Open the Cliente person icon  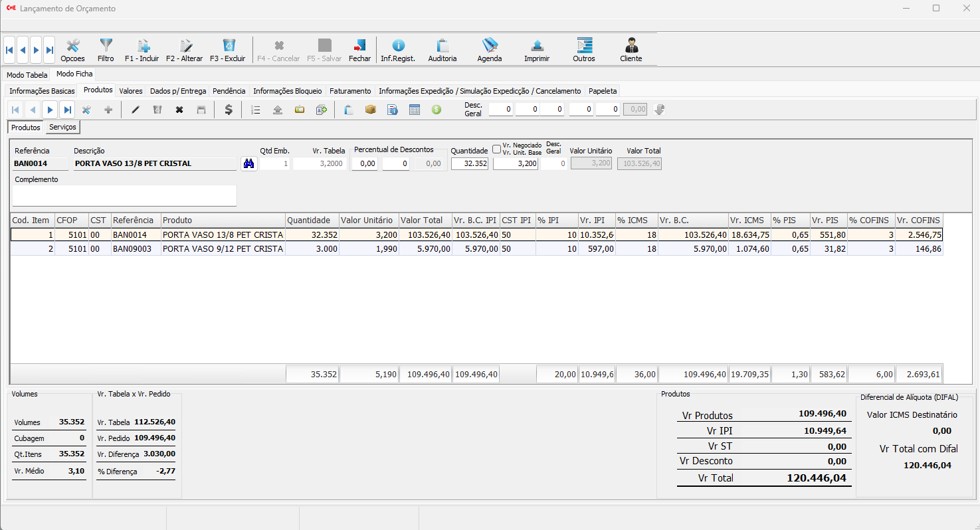coord(631,49)
